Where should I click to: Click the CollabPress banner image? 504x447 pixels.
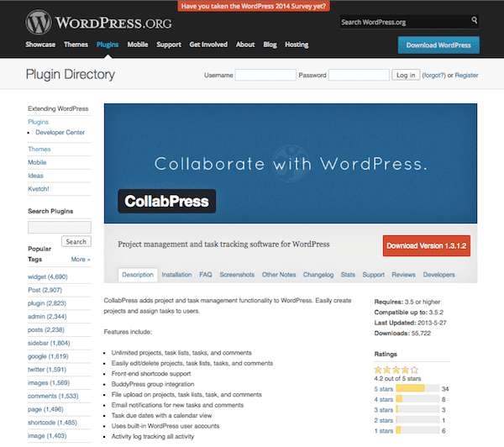tap(291, 163)
